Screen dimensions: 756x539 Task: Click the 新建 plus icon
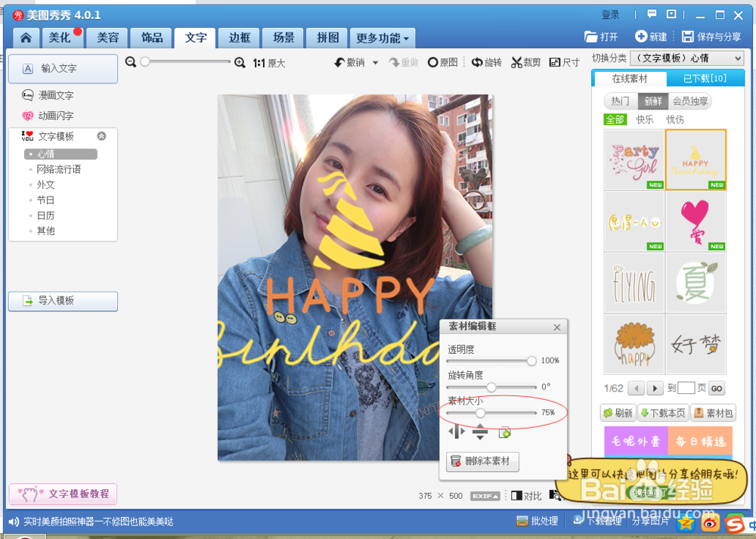pos(641,36)
